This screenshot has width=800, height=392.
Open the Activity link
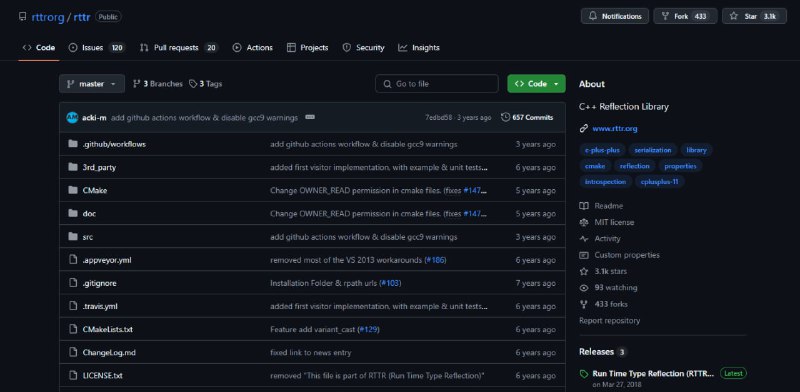(600, 238)
